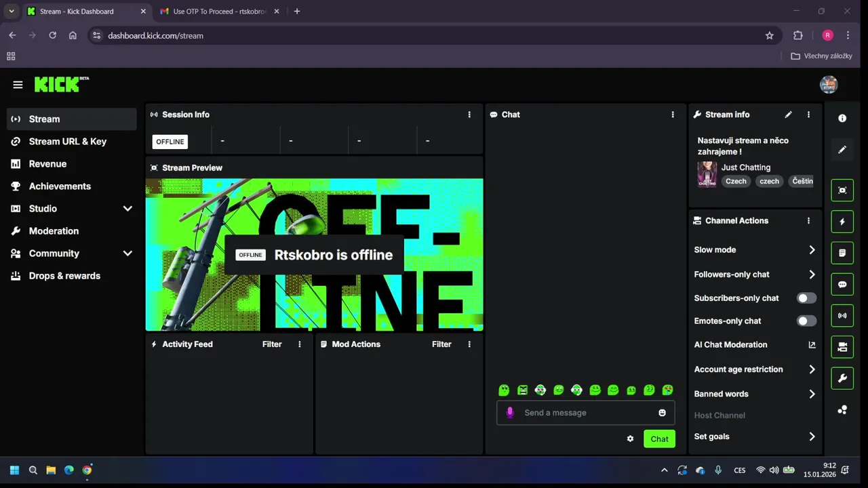
Task: Open Windows Start menu
Action: tap(14, 470)
